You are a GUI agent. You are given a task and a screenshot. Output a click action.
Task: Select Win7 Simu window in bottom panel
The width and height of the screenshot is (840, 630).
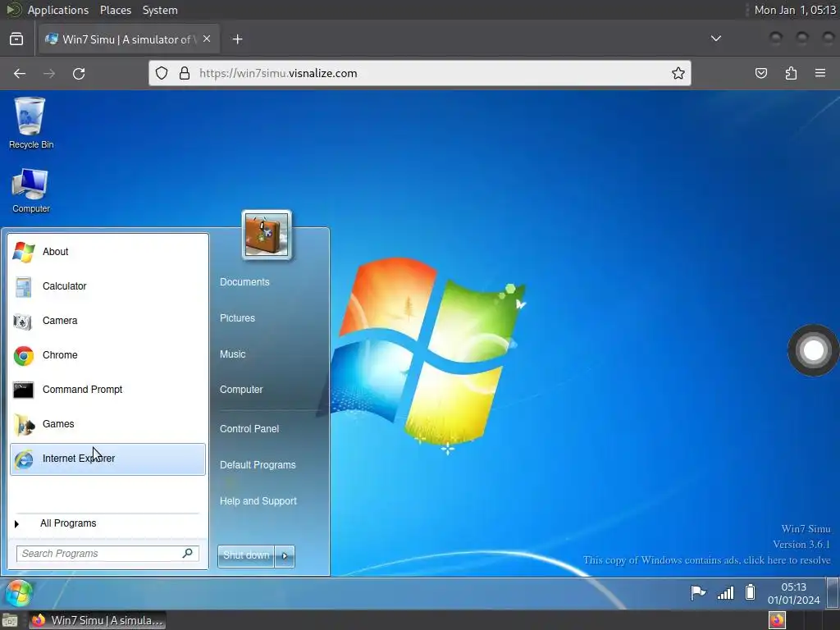click(x=97, y=620)
